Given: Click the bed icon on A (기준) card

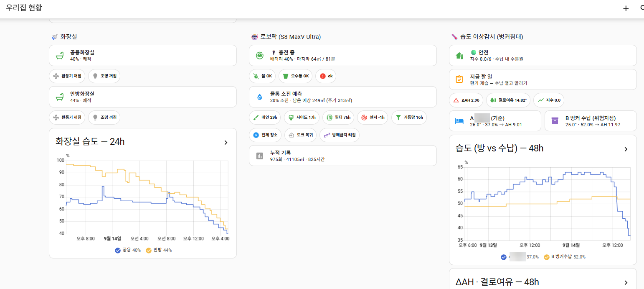Looking at the screenshot, I should pyautogui.click(x=459, y=121).
